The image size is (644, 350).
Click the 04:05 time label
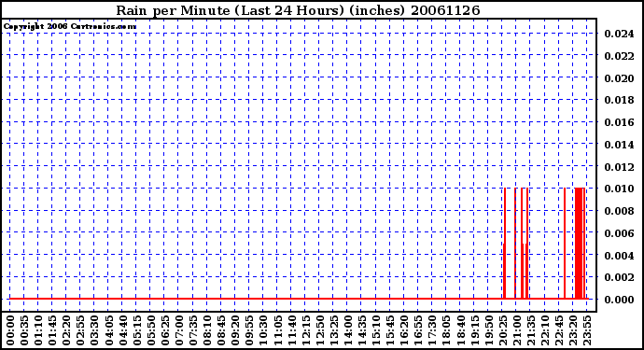pyautogui.click(x=108, y=330)
